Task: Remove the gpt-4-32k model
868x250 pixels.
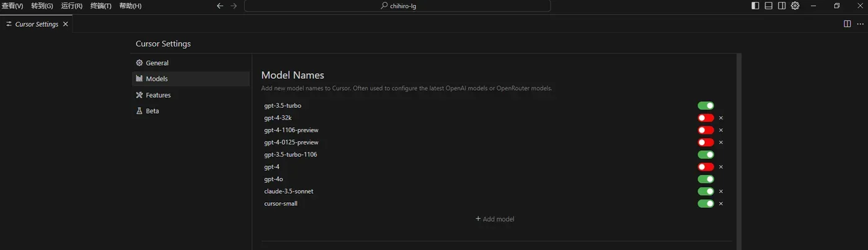Action: click(x=721, y=118)
